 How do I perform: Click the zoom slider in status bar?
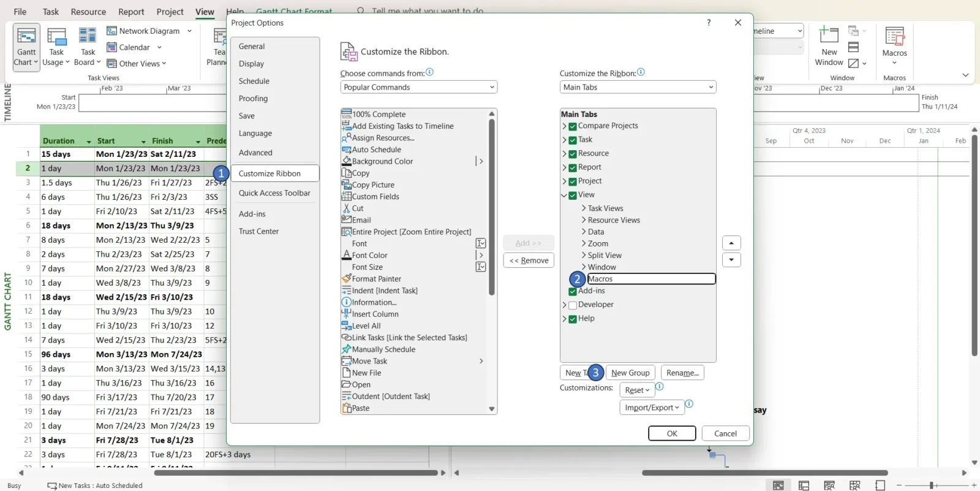(931, 485)
